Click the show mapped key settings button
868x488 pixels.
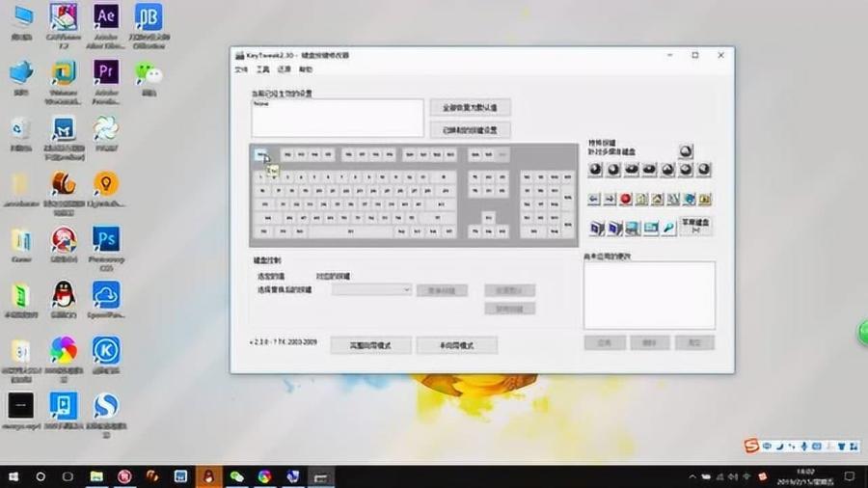click(x=470, y=130)
